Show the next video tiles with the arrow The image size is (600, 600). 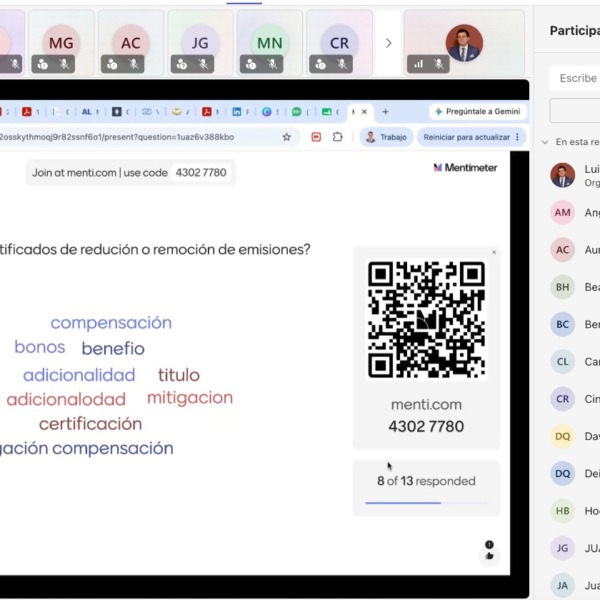pyautogui.click(x=388, y=43)
